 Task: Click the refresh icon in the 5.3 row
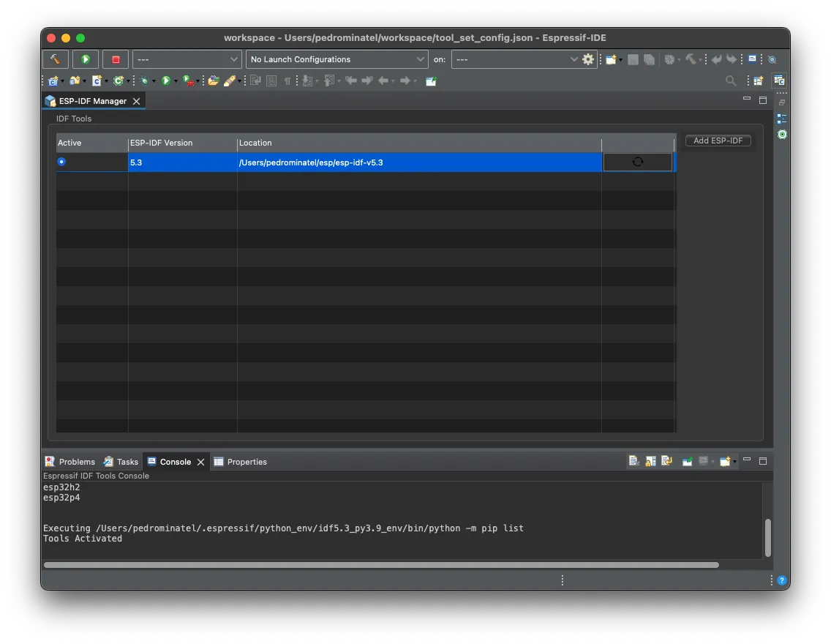(637, 162)
